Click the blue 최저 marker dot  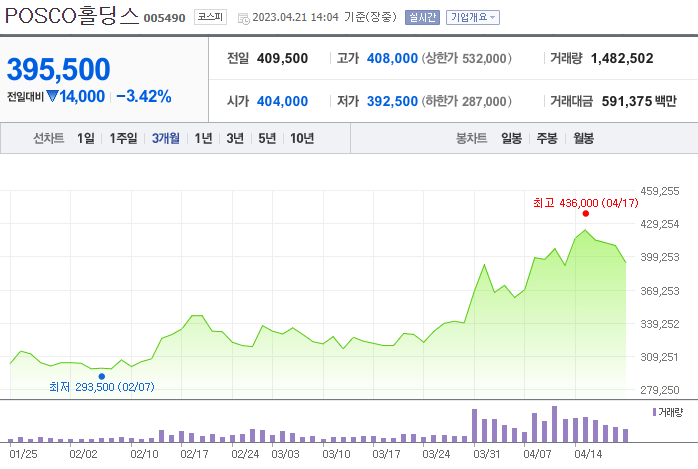[101, 376]
